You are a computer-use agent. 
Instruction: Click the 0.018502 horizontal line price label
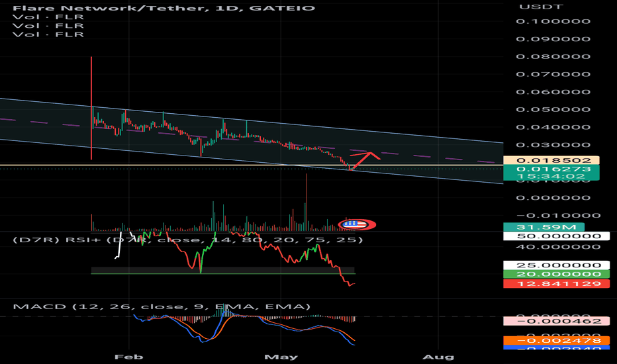(x=551, y=160)
